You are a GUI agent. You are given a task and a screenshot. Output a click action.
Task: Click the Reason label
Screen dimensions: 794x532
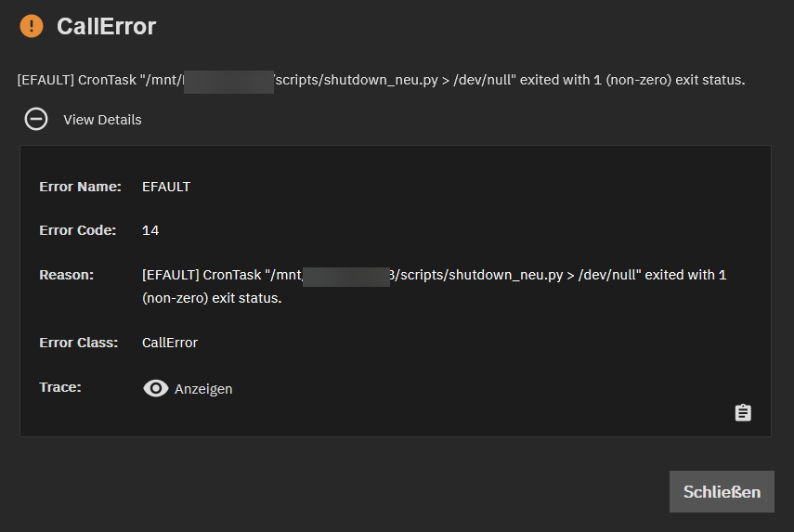point(67,275)
